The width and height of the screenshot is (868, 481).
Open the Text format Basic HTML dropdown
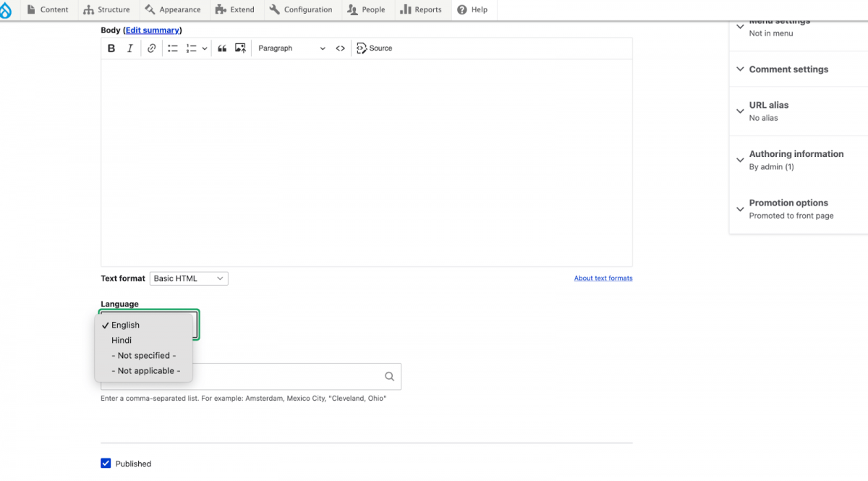[x=189, y=278]
